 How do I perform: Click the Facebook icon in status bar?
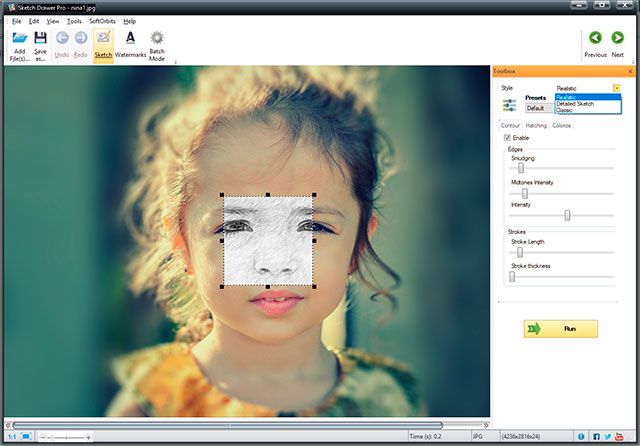[x=596, y=436]
